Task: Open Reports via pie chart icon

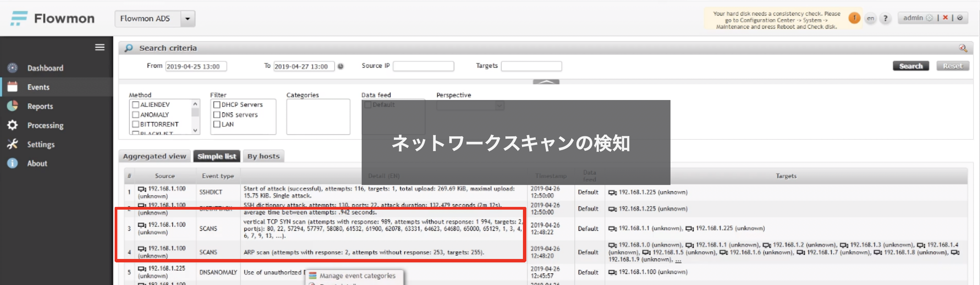Action: 13,106
